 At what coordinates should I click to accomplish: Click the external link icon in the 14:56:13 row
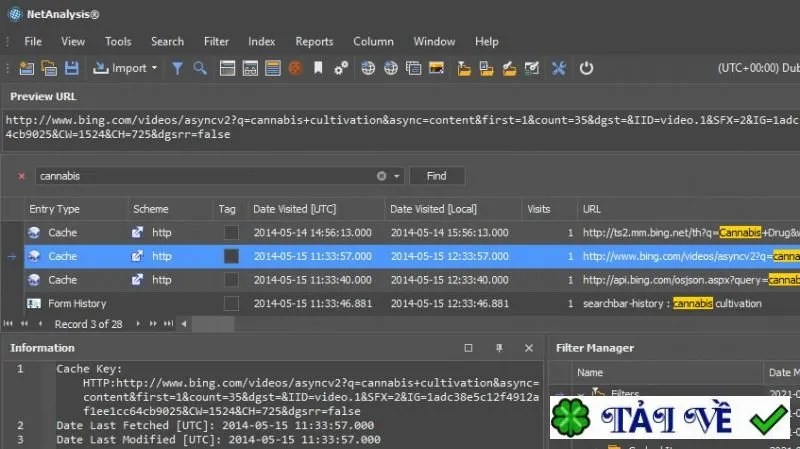tap(137, 233)
